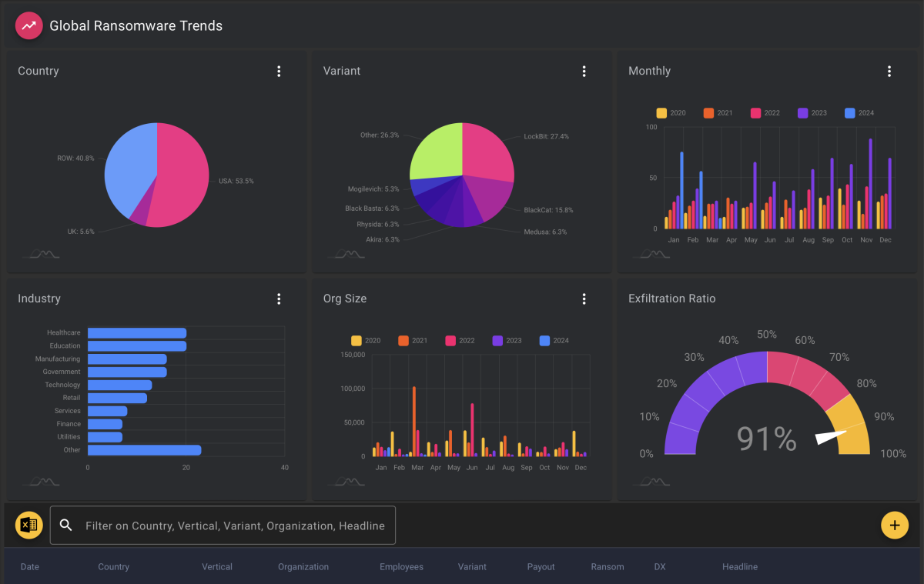Image resolution: width=924 pixels, height=584 pixels.
Task: Click the tall pink June bar in Org Size
Action: coord(472,430)
